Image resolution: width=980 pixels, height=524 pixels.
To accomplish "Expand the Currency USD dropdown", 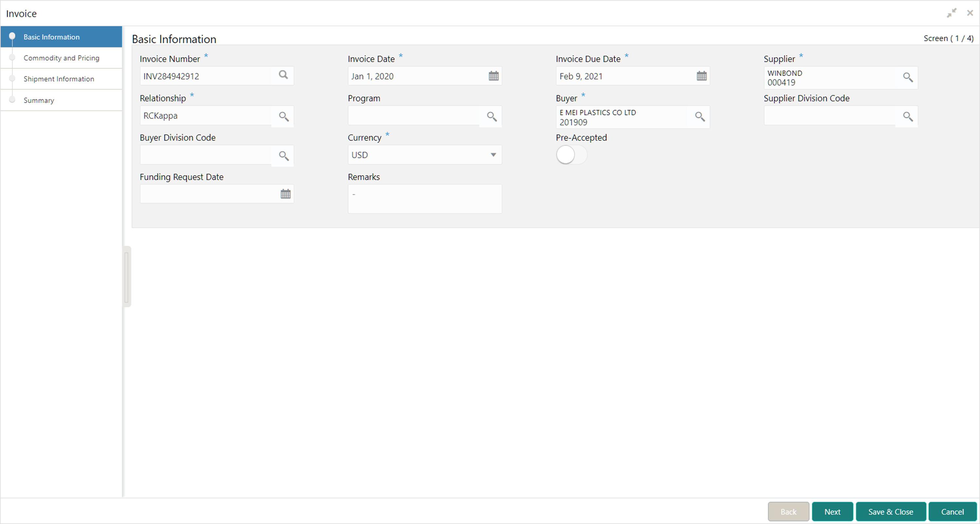I will tap(493, 155).
